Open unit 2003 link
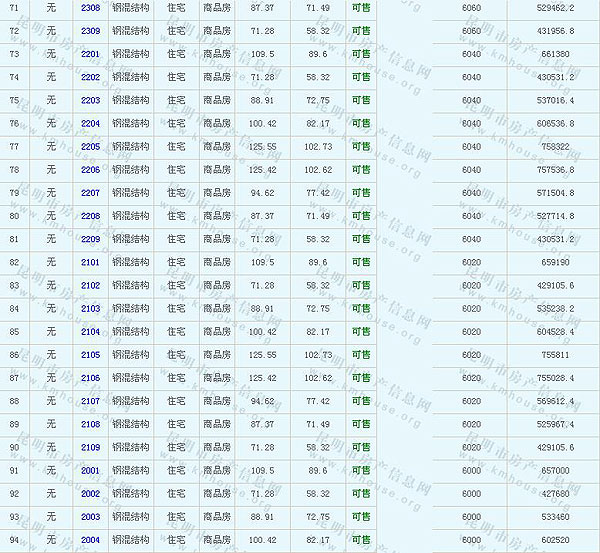This screenshot has width=600, height=553. pyautogui.click(x=90, y=517)
